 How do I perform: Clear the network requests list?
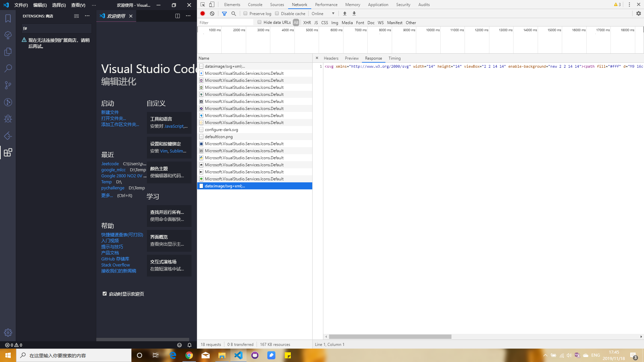[x=212, y=13]
